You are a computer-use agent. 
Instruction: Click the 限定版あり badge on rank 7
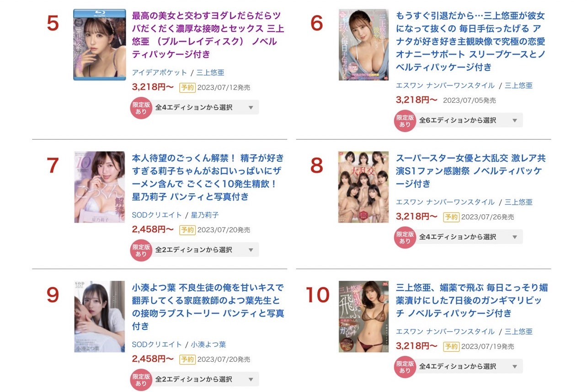point(141,250)
